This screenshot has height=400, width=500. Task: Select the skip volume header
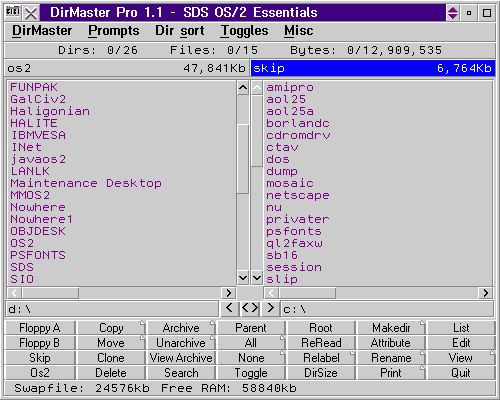372,68
